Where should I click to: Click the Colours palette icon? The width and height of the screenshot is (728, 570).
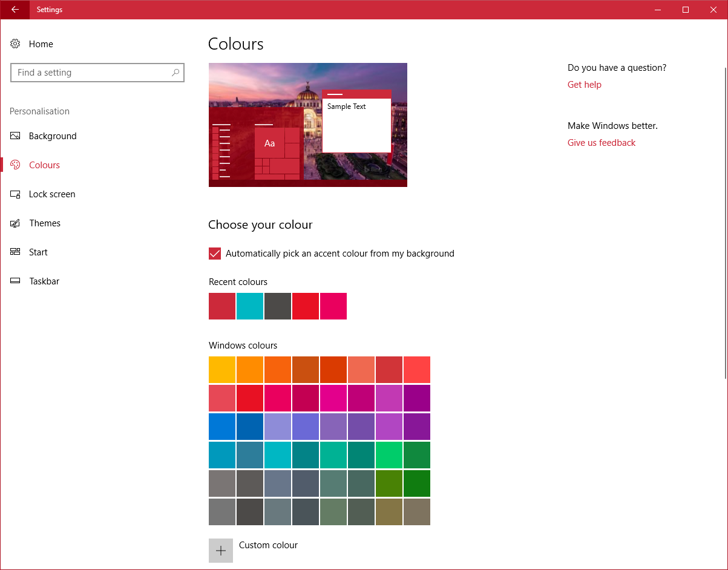(x=16, y=165)
